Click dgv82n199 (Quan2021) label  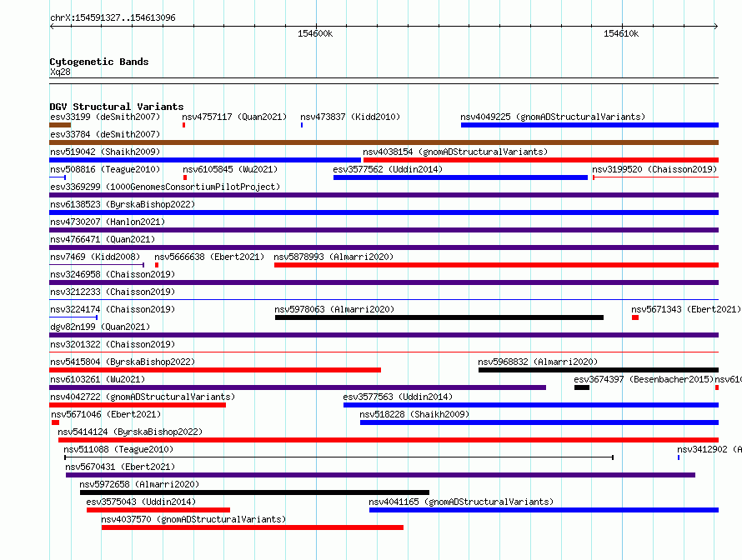[100, 327]
